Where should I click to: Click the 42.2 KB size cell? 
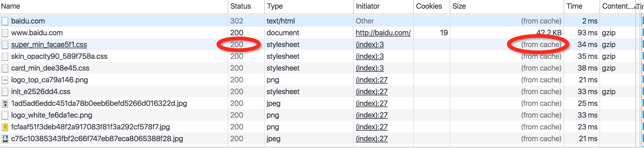point(549,33)
